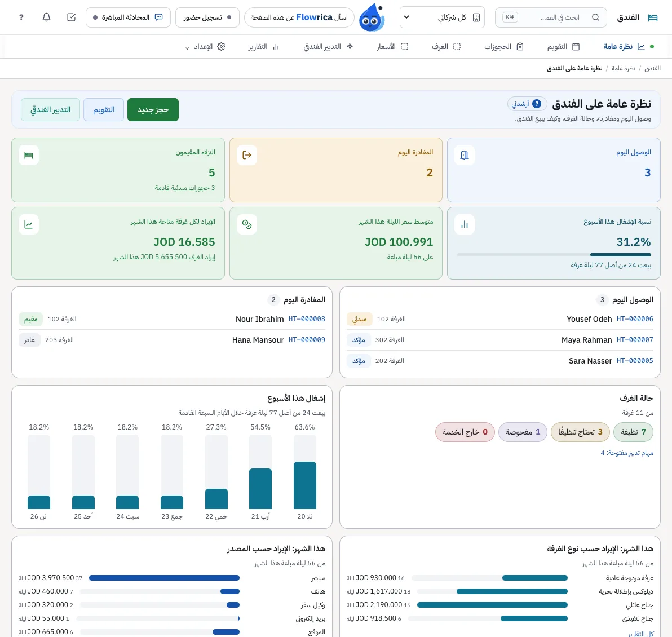The width and height of the screenshot is (672, 637).
Task: Click the bed icon on النزلاء المقيمون card
Action: tap(29, 155)
